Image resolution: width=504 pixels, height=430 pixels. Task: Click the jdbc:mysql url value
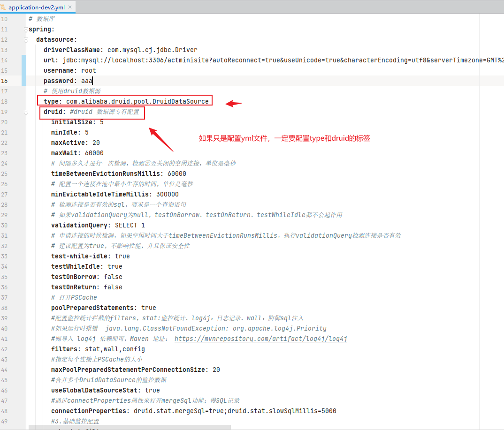pos(235,60)
